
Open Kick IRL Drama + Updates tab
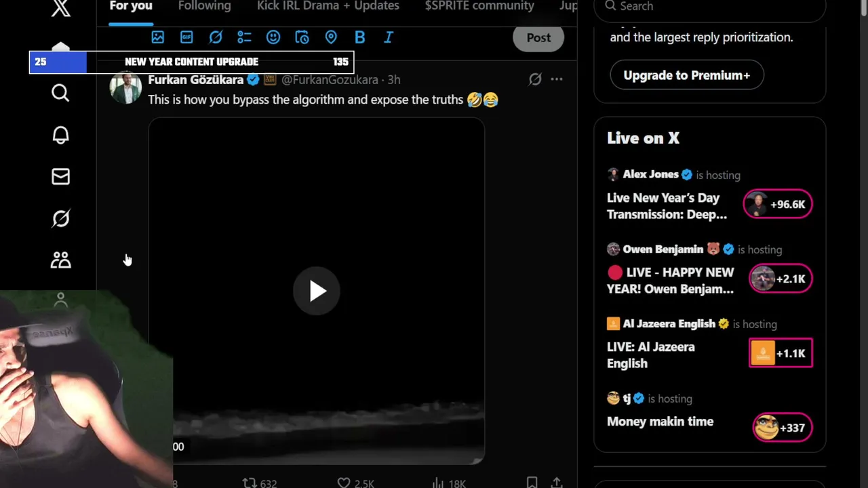(328, 6)
